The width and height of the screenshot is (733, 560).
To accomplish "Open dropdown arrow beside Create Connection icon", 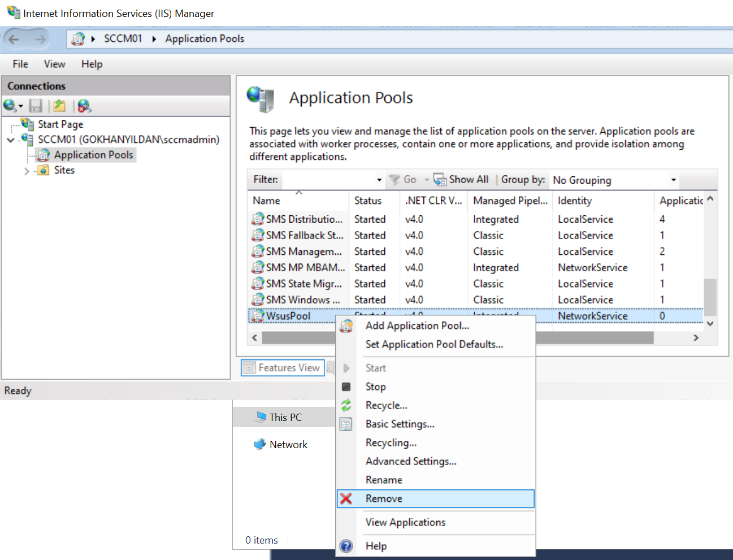I will pyautogui.click(x=20, y=106).
